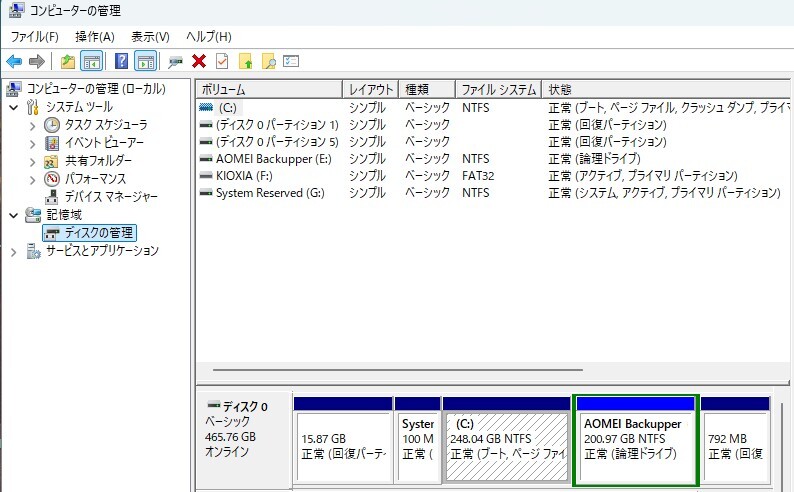Click the ディスク 0 disk label panel
The width and height of the screenshot is (794, 492).
244,437
